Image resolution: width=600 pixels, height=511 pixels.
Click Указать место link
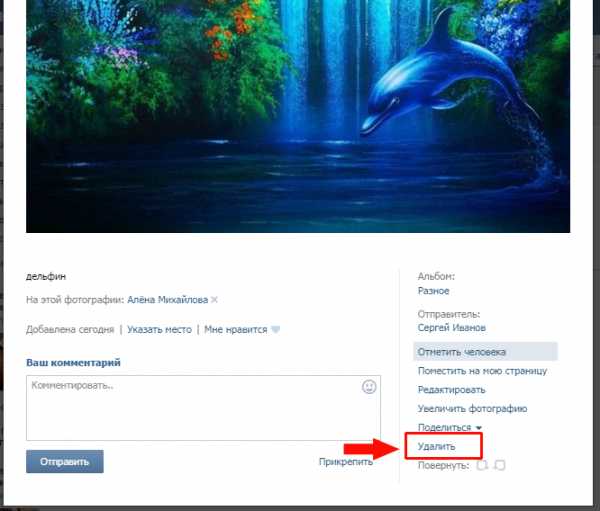pyautogui.click(x=159, y=330)
